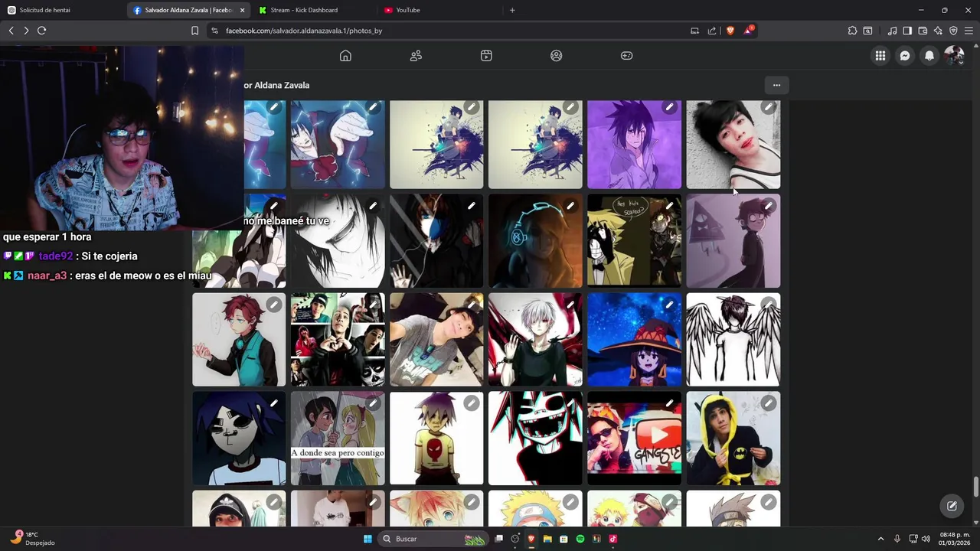Open browser extensions puzzle icon

852,31
